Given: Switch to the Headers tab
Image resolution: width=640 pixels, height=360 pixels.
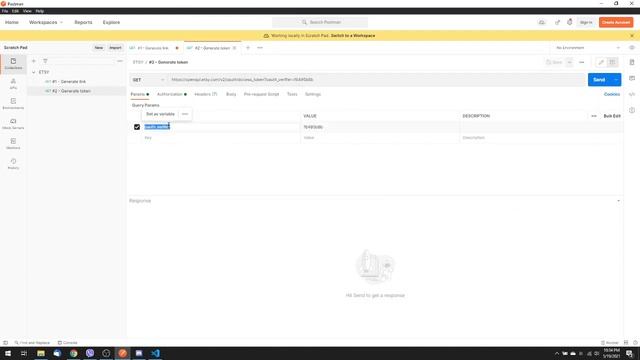Looking at the screenshot, I should point(206,94).
